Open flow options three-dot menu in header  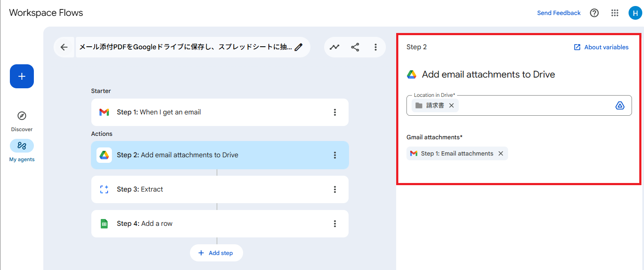coord(376,47)
